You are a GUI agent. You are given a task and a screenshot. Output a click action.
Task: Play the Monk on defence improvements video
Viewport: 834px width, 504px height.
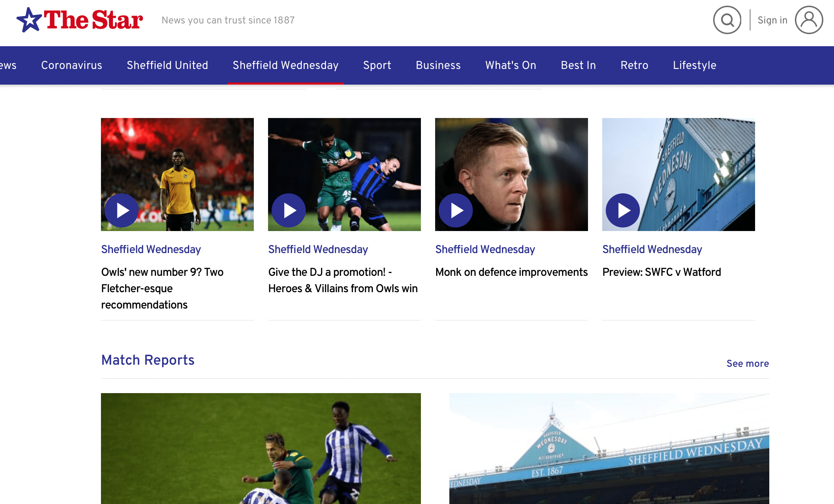pyautogui.click(x=456, y=210)
